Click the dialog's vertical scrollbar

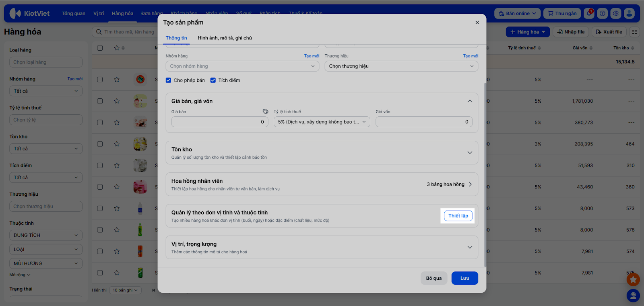click(485, 173)
